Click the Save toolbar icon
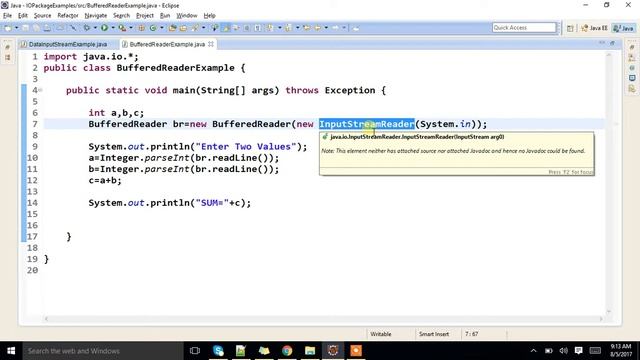Screen dimensions: 640x360 pyautogui.click(x=25, y=28)
